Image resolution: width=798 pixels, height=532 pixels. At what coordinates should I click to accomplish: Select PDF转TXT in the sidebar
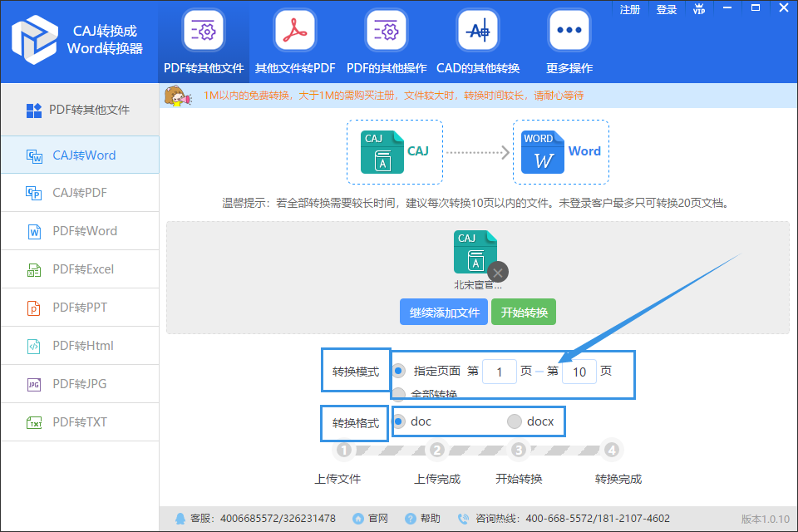80,422
